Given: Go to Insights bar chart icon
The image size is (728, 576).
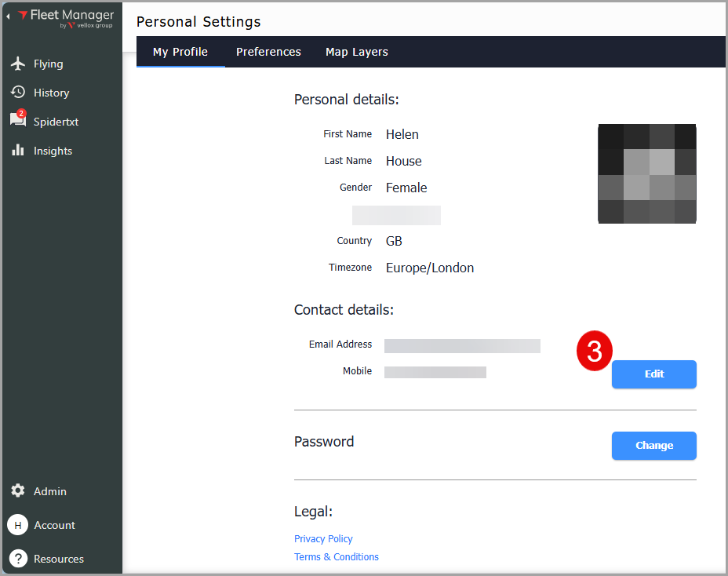Looking at the screenshot, I should point(17,151).
